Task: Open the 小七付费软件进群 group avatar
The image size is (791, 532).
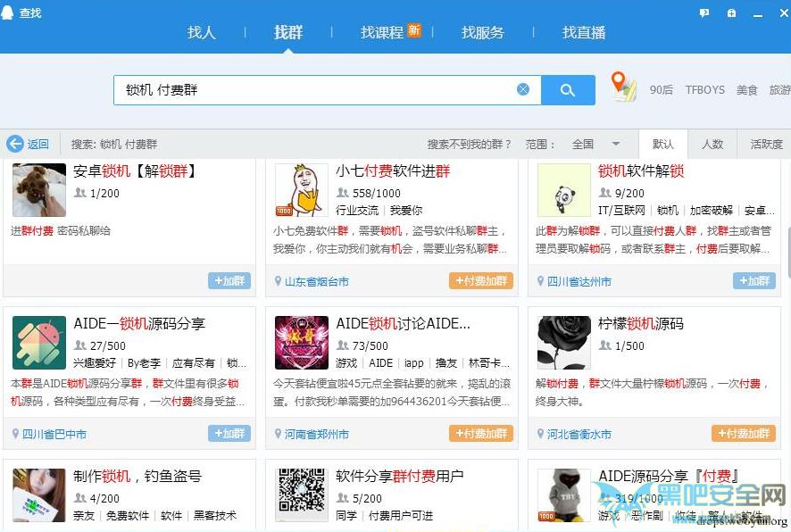Action: [x=302, y=190]
